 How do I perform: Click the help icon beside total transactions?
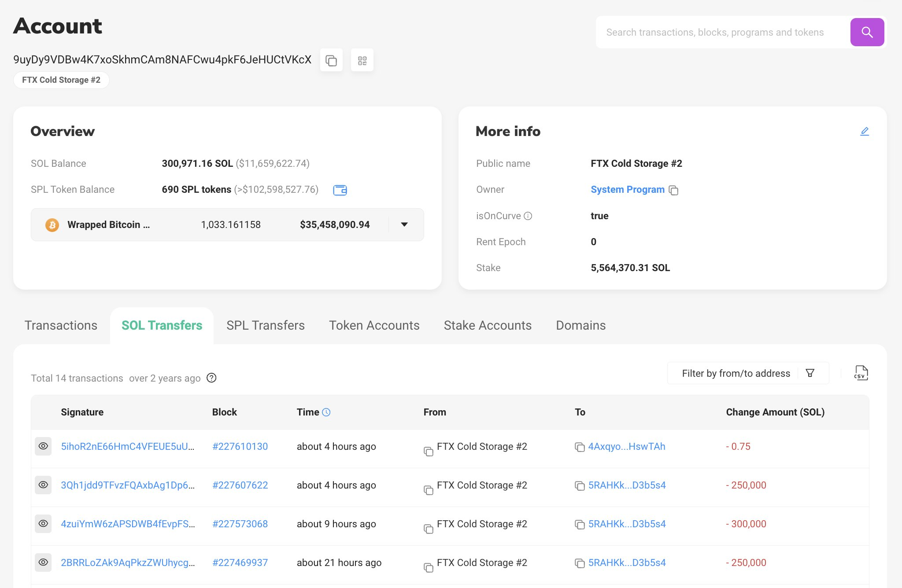211,378
